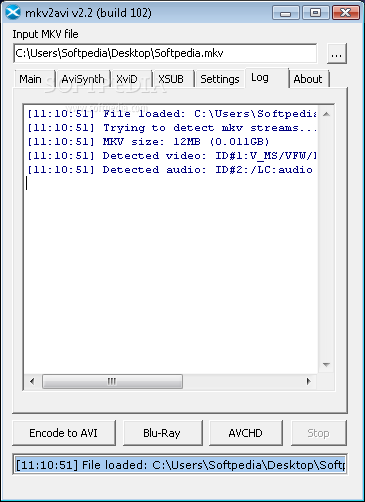365x502 pixels.
Task: Click the browse "..." button for input file
Action: (x=337, y=53)
